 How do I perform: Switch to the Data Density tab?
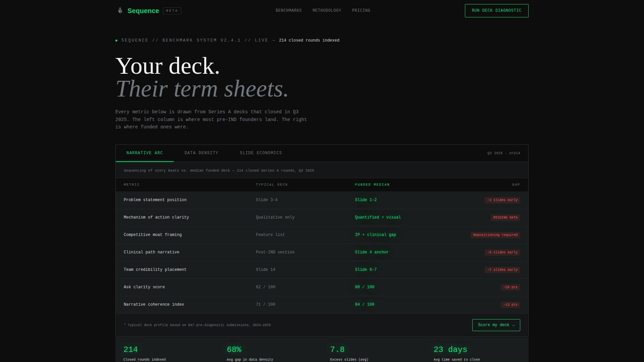201,153
